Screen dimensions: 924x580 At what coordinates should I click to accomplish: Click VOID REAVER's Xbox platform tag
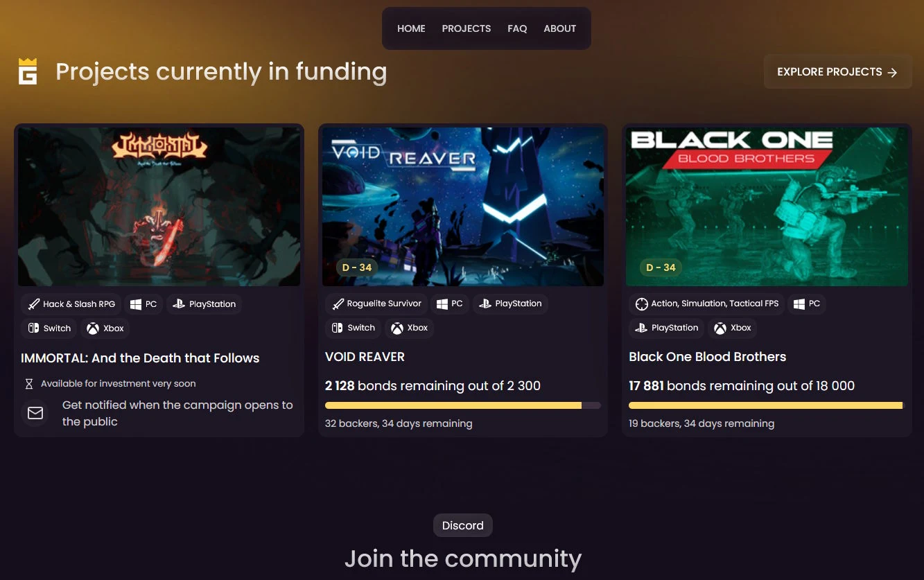click(409, 328)
